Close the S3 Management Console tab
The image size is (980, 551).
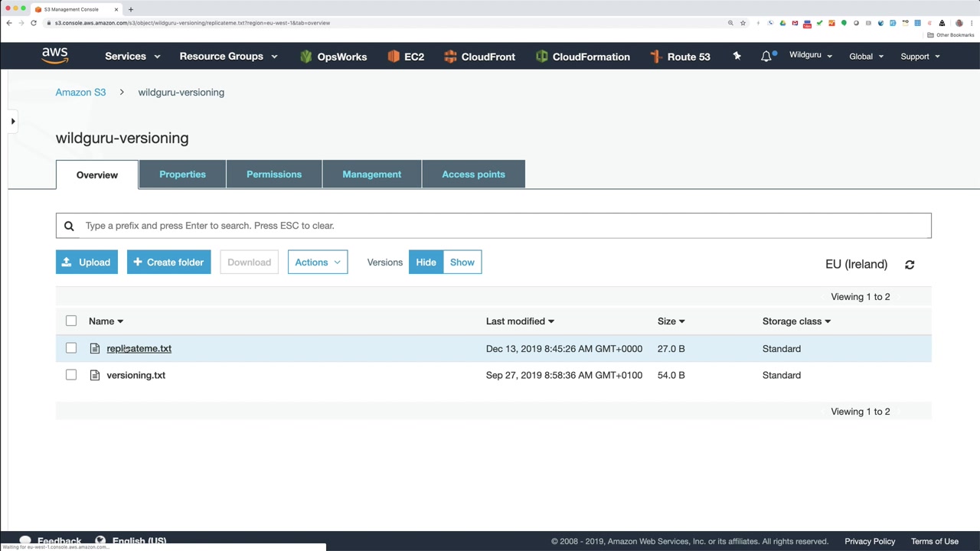[x=116, y=9]
